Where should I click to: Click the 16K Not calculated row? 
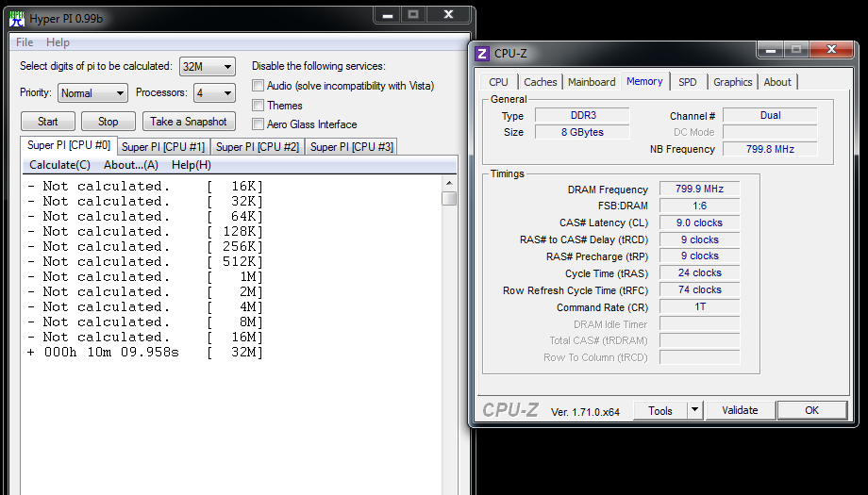click(145, 186)
